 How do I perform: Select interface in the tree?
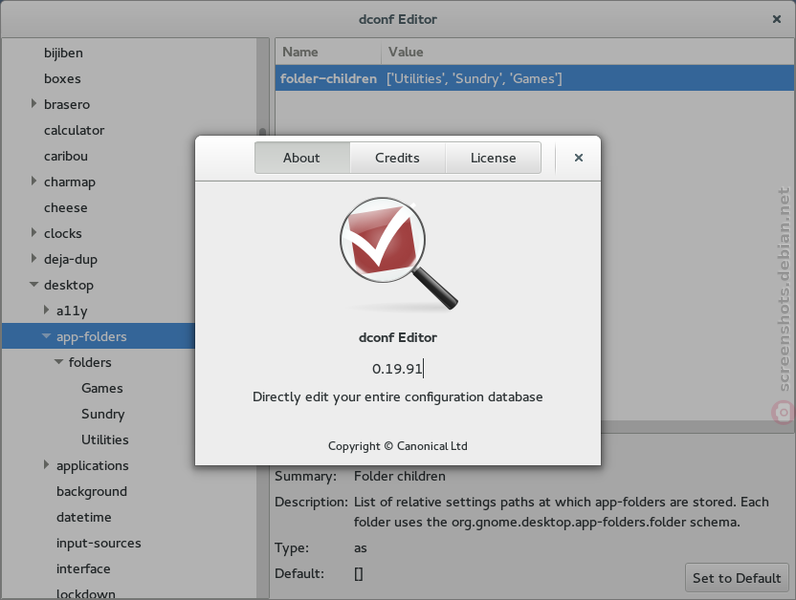[x=83, y=569]
